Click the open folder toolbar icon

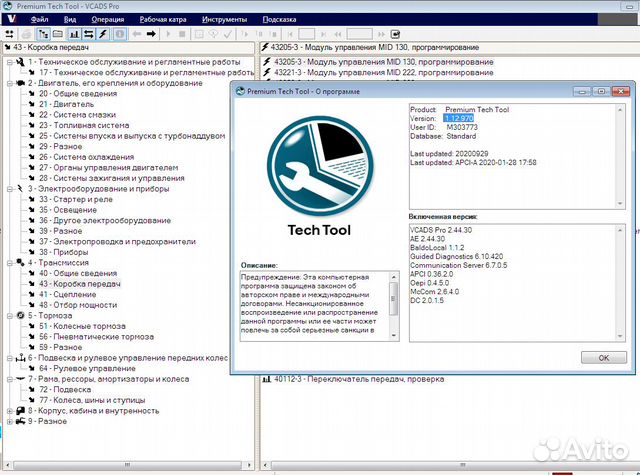58,34
